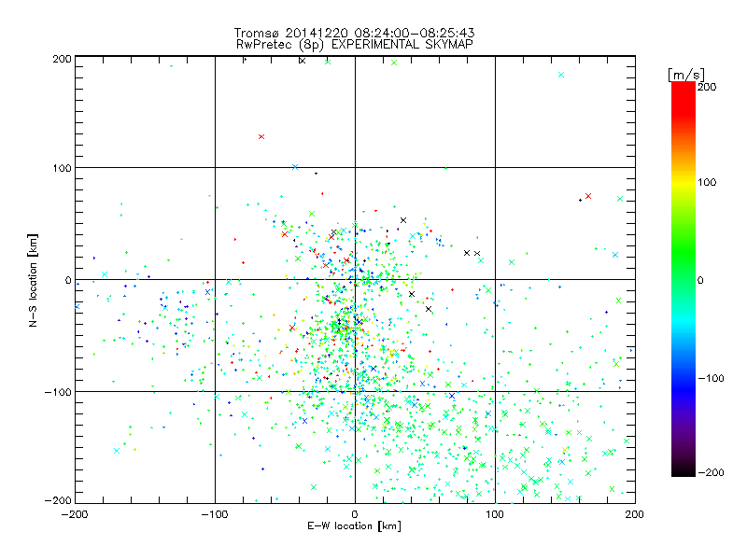Click the colorbar '-100' tick label
Image resolution: width=747 pixels, height=560 pixels.
[x=712, y=379]
